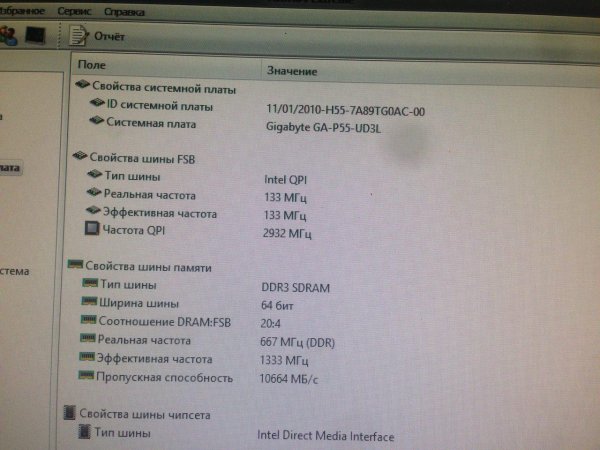The width and height of the screenshot is (600, 450).
Task: Click the monitor icon in toolbar
Action: click(36, 34)
